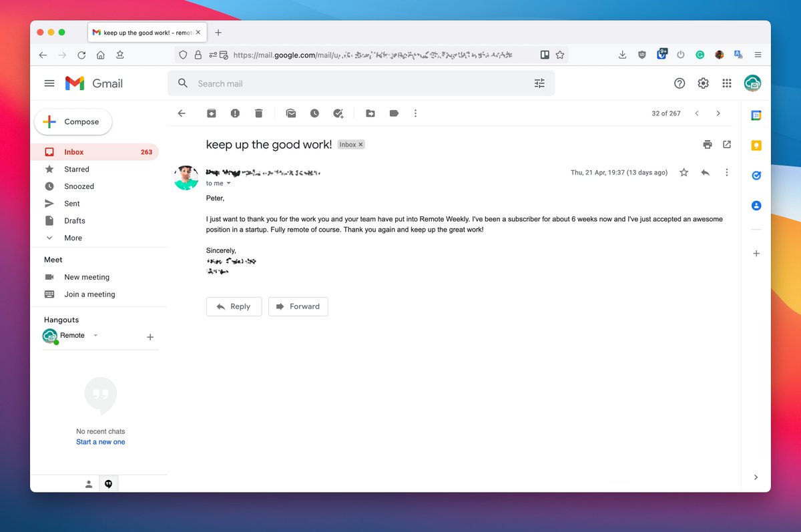Open Google Keep side panel

756,146
